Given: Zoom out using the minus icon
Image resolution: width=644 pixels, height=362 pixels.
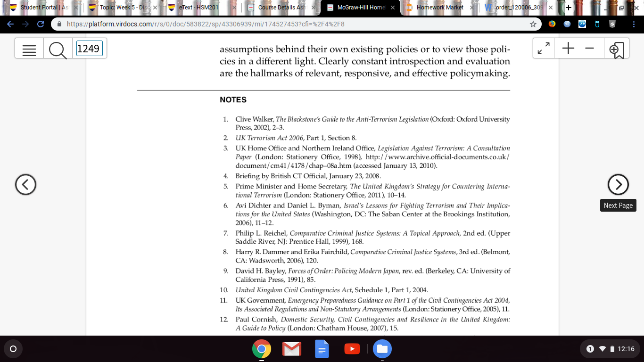Looking at the screenshot, I should [589, 49].
